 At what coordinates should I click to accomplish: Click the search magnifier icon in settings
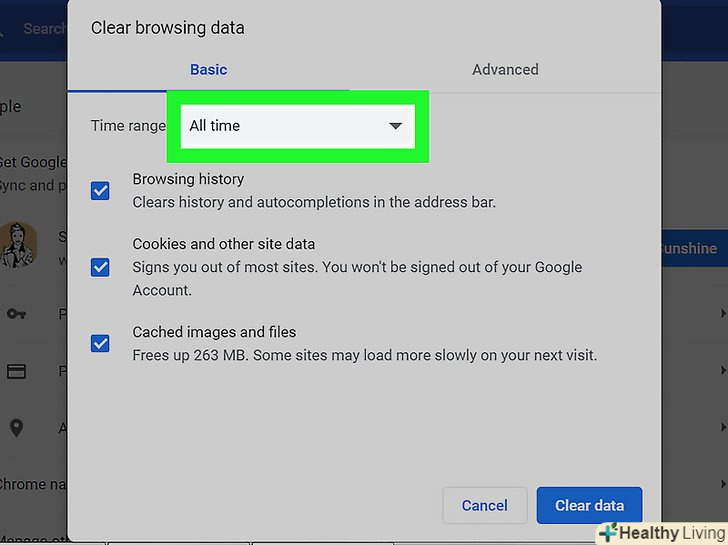3,29
